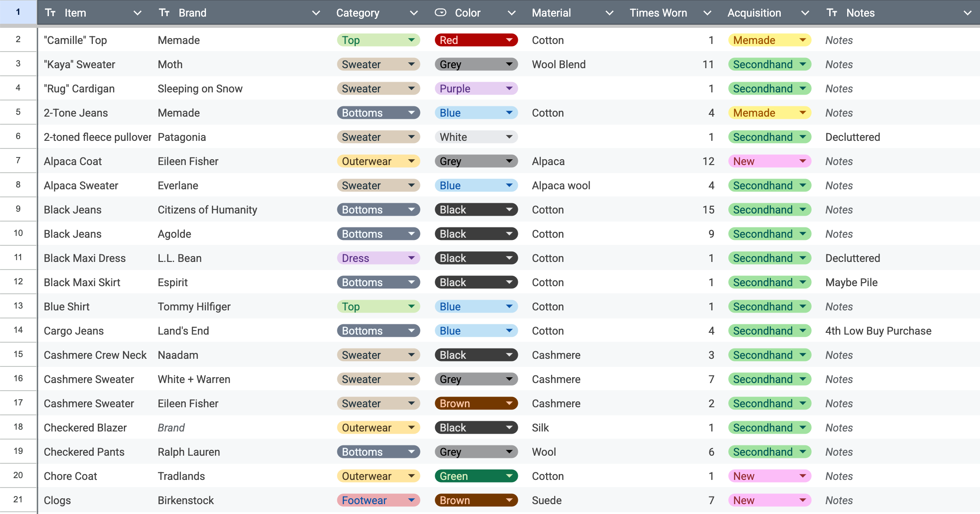
Task: Open the Dress category dropdown for Black Maxi Dress
Action: pos(378,258)
